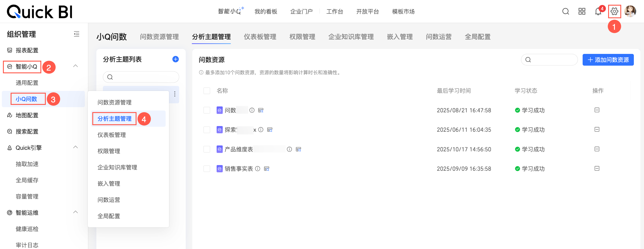Click the 问数资源 search input field
This screenshot has width=644, height=249.
[x=553, y=60]
